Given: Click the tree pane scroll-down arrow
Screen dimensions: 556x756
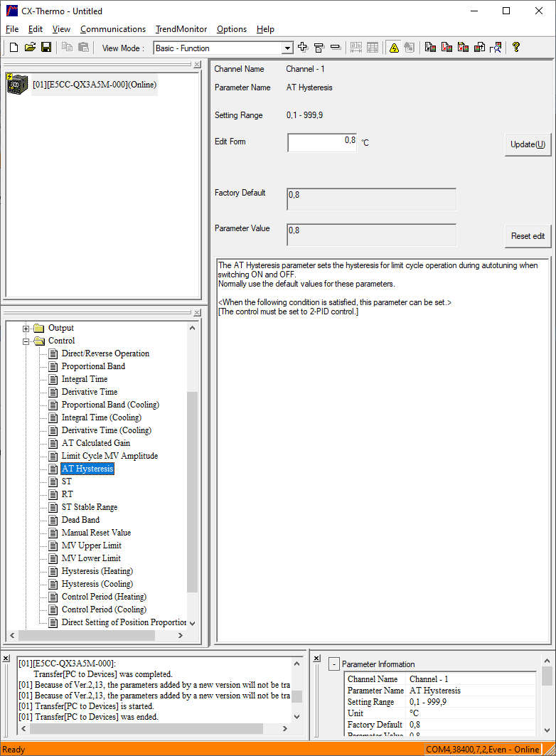Looking at the screenshot, I should click(x=192, y=623).
